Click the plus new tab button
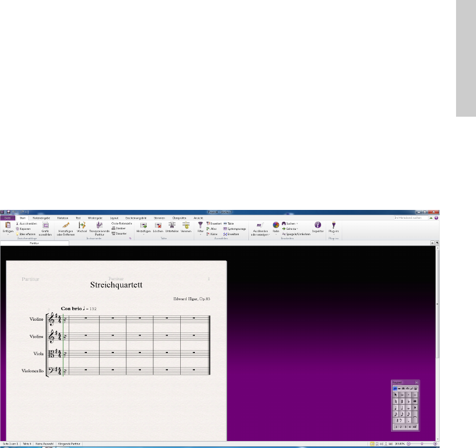The image size is (476, 448). [433, 243]
